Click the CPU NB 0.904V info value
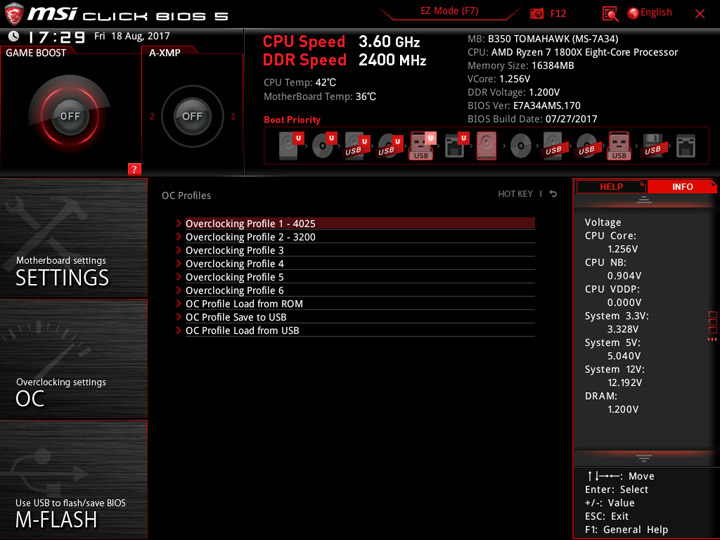The height and width of the screenshot is (540, 720). [624, 276]
